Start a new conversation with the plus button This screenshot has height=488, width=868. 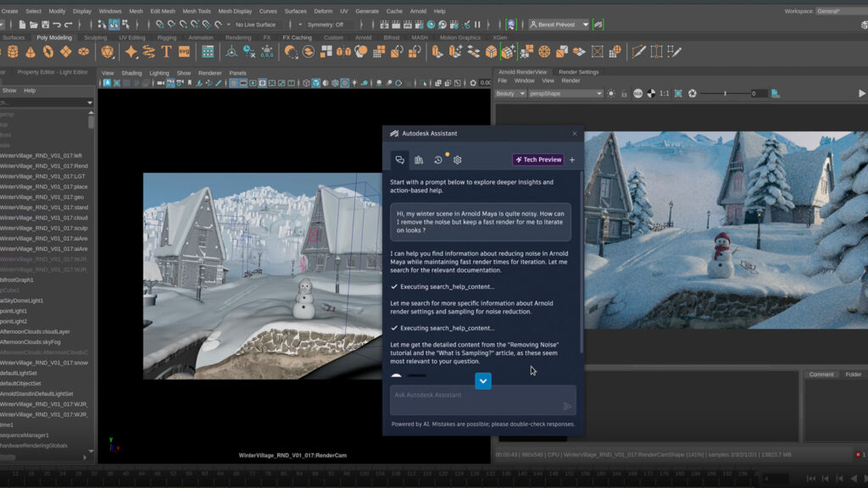point(572,159)
